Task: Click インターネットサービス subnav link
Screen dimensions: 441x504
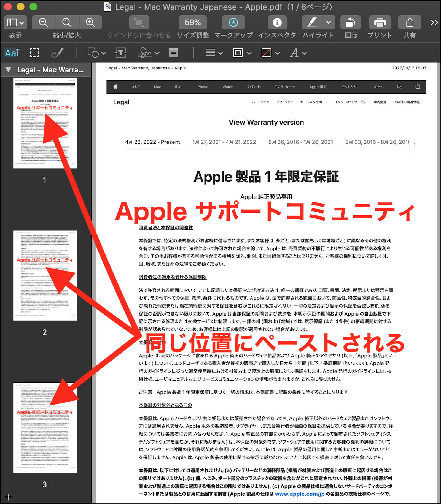Action: click(350, 102)
